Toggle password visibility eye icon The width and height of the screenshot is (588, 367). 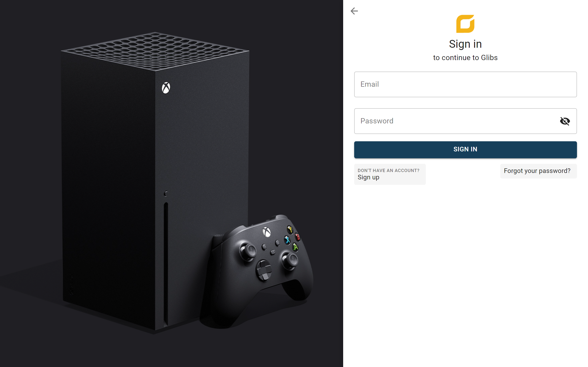click(x=565, y=121)
